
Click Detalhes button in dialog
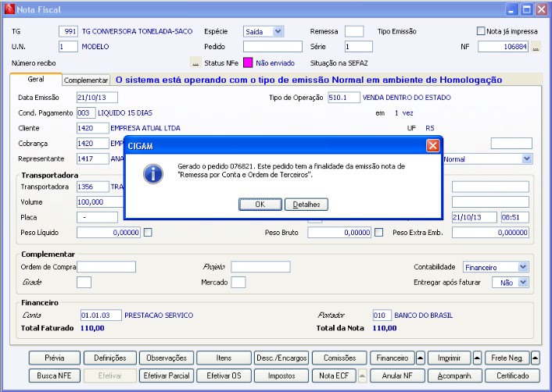(306, 205)
